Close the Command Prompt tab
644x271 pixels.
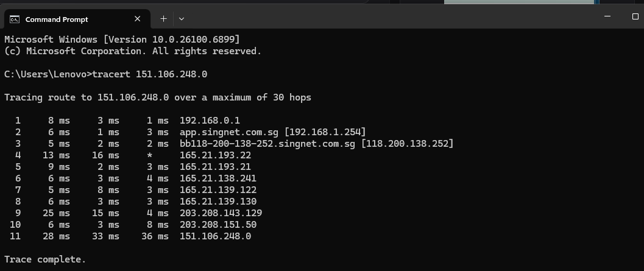pos(137,19)
